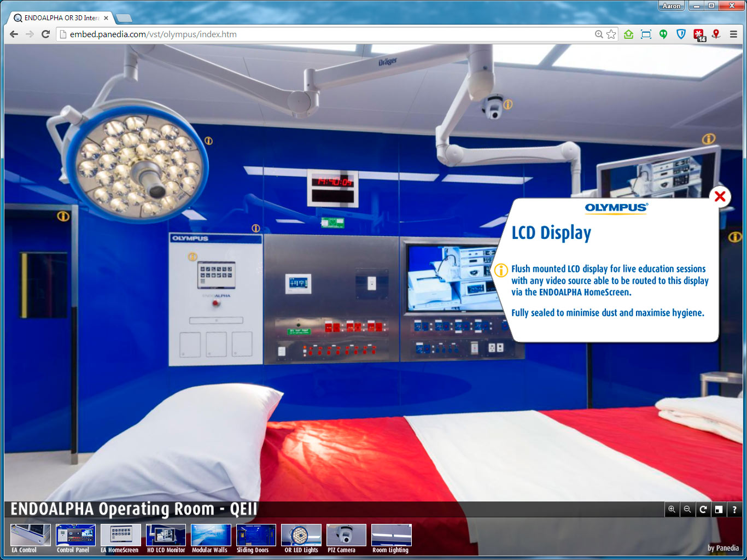Click info hotspot above the arm-mounted monitor
Viewport: 747px width, 560px height.
(709, 139)
